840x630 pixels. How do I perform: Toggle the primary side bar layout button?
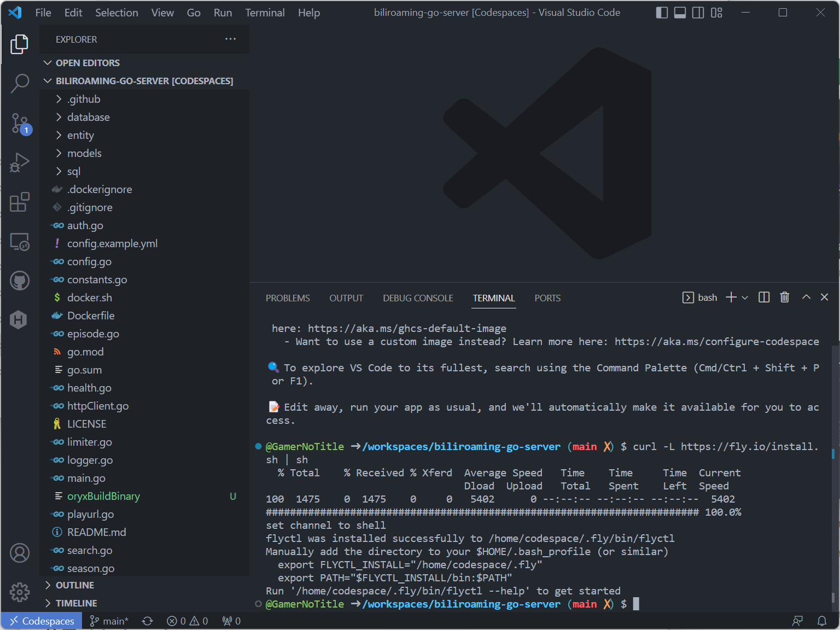(x=662, y=13)
